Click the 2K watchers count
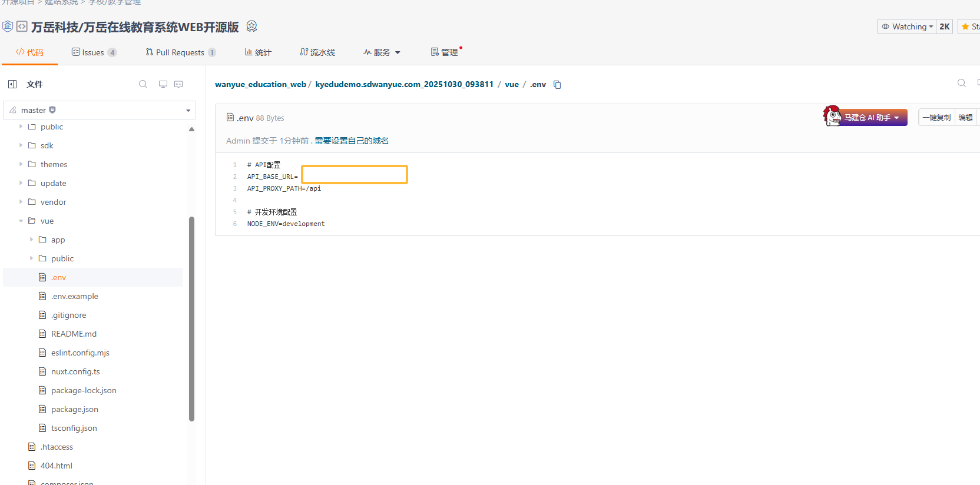The width and height of the screenshot is (980, 485). pos(945,26)
